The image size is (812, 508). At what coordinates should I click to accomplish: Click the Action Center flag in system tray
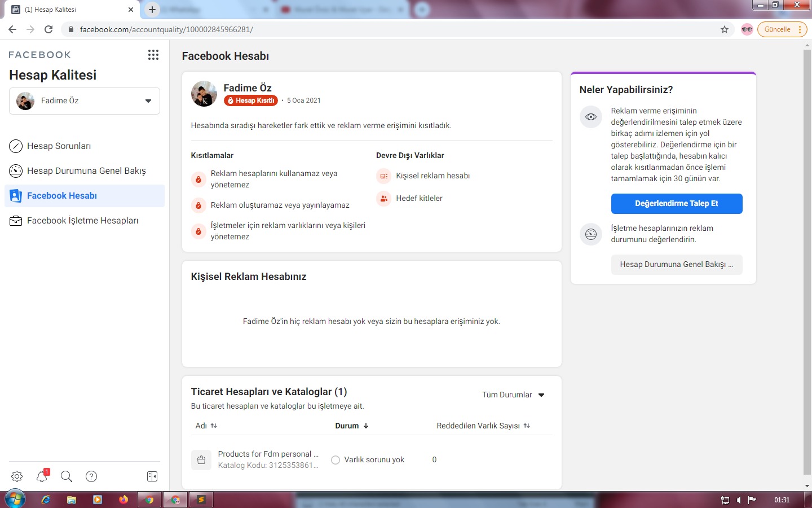[x=752, y=500]
